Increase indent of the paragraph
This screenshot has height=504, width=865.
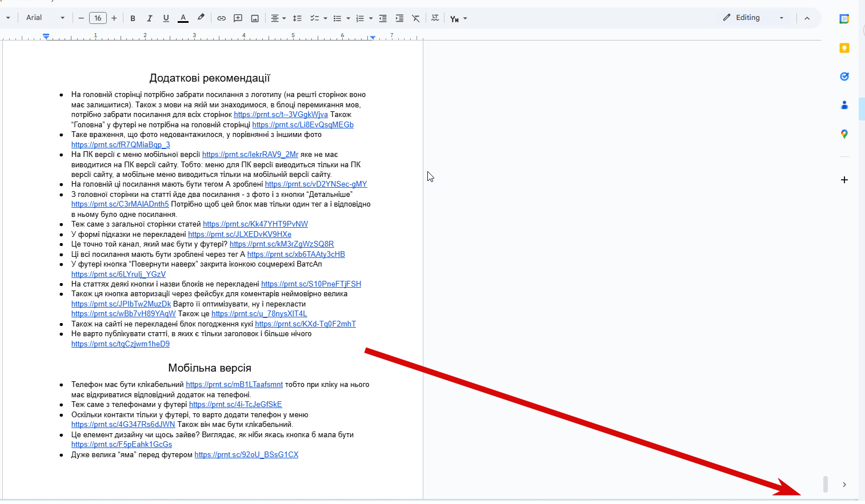399,18
